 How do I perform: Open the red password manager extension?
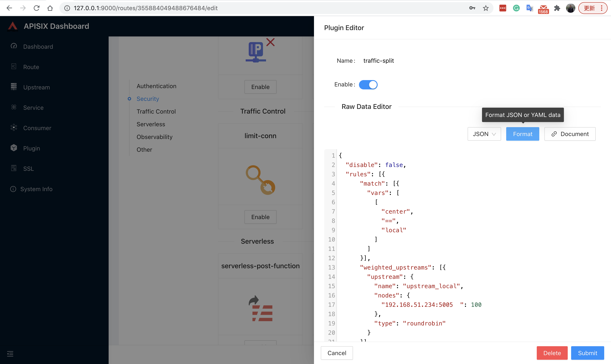tap(503, 8)
